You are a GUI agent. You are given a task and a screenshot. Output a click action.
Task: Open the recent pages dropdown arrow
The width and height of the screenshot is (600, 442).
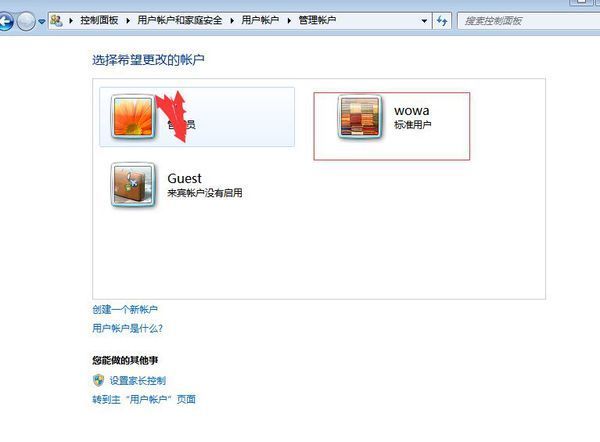(41, 22)
